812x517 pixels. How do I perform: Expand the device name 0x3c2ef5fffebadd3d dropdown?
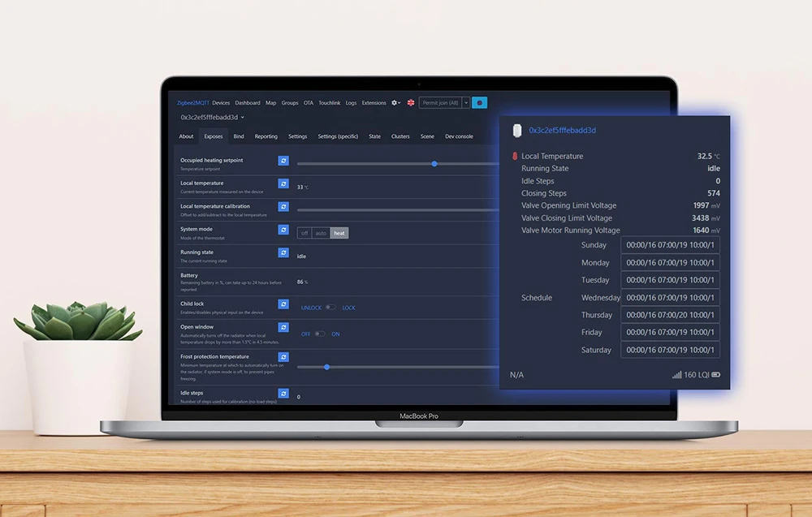pyautogui.click(x=212, y=118)
